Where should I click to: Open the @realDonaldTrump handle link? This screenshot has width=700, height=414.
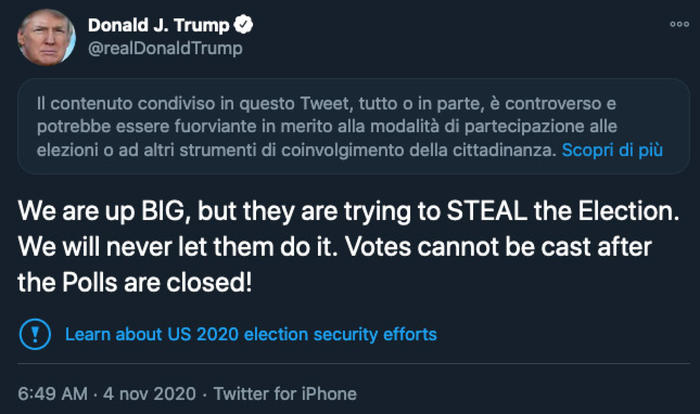click(x=165, y=47)
